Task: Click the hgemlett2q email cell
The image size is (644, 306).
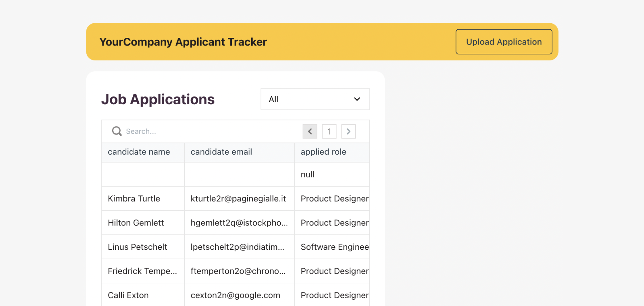Action: coord(239,223)
